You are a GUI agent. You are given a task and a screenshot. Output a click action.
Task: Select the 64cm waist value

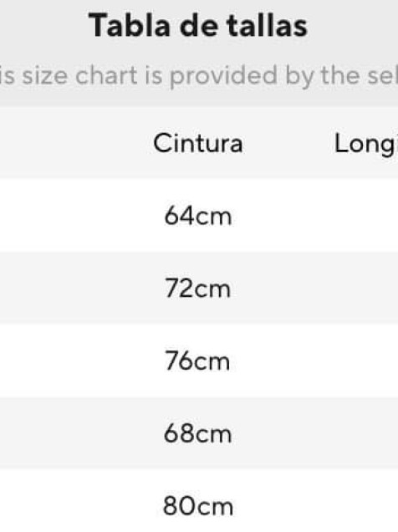point(198,216)
